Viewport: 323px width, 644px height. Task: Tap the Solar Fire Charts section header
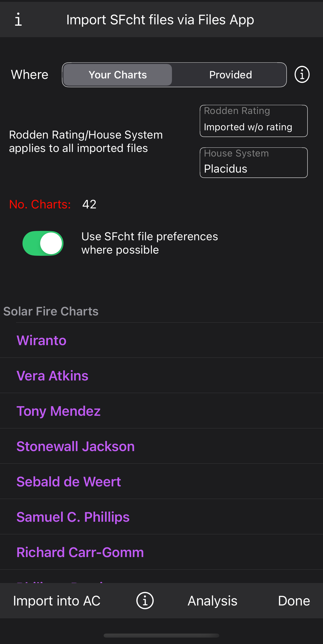click(x=51, y=311)
